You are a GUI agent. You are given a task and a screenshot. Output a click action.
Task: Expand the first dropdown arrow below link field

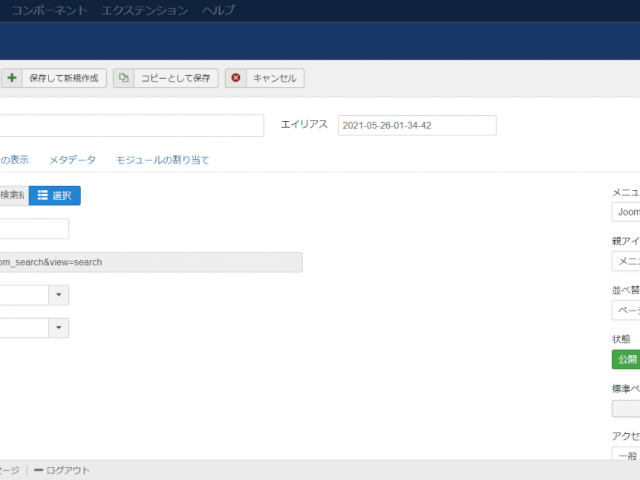[x=59, y=295]
